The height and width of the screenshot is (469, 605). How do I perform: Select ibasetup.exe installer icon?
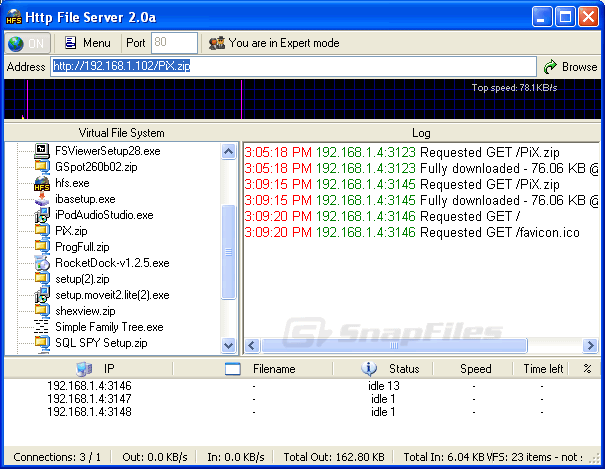[42, 199]
